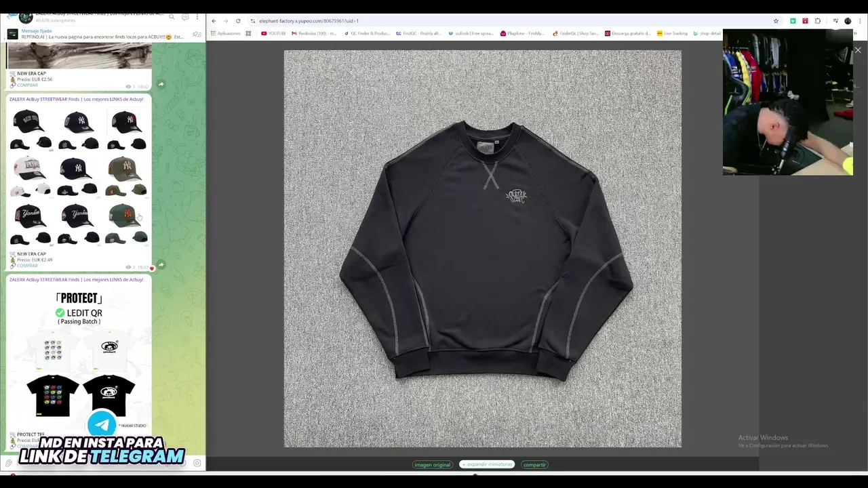The width and height of the screenshot is (868, 488).
Task: Forward the €2.56 NEW ERA CAP post
Action: pos(161,85)
